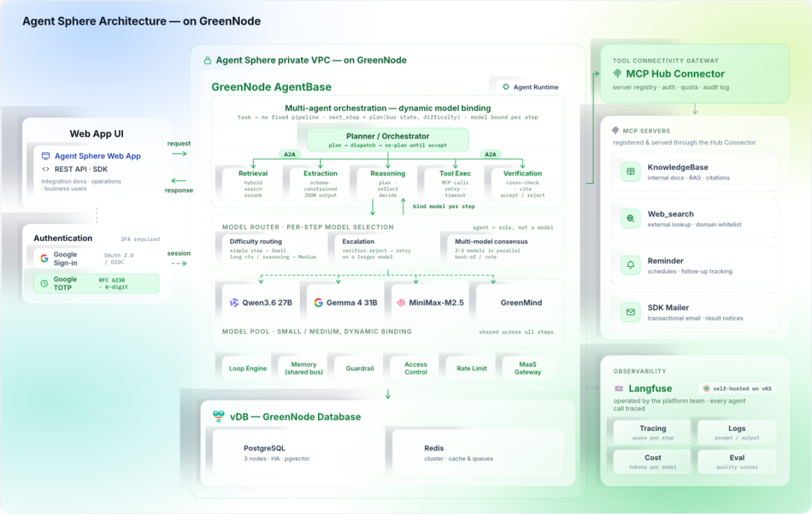Click the vDB — GreenNode Database heading
The height and width of the screenshot is (514, 812).
point(295,417)
